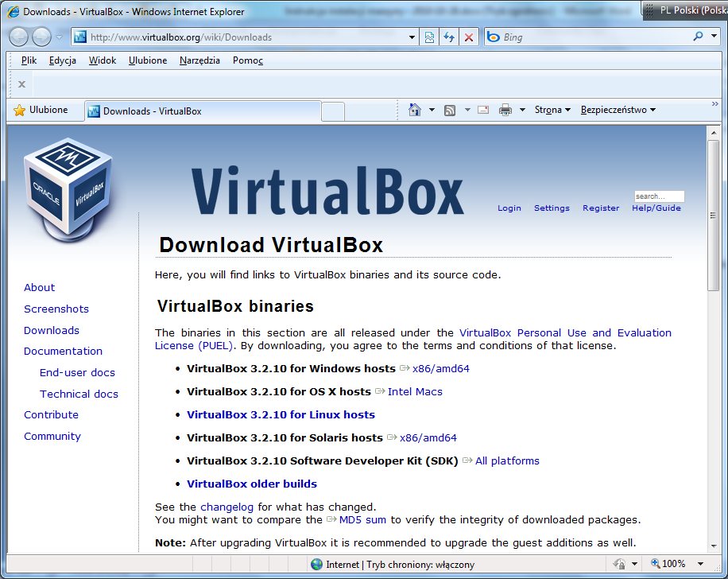Expand the Home icon dropdown arrow
This screenshot has height=579, width=728.
click(x=432, y=110)
